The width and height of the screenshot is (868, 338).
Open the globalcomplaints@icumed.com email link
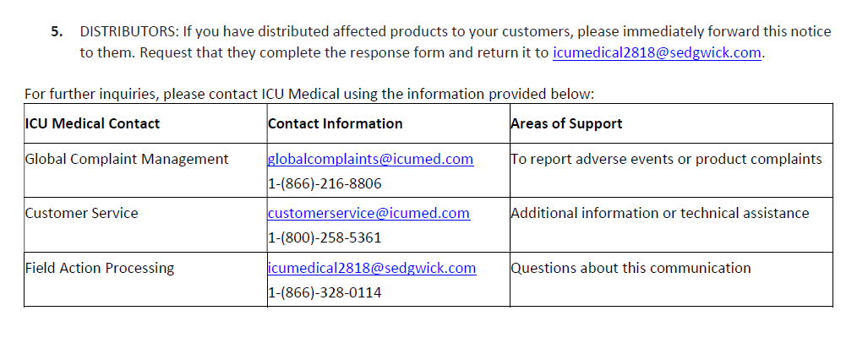click(x=370, y=159)
